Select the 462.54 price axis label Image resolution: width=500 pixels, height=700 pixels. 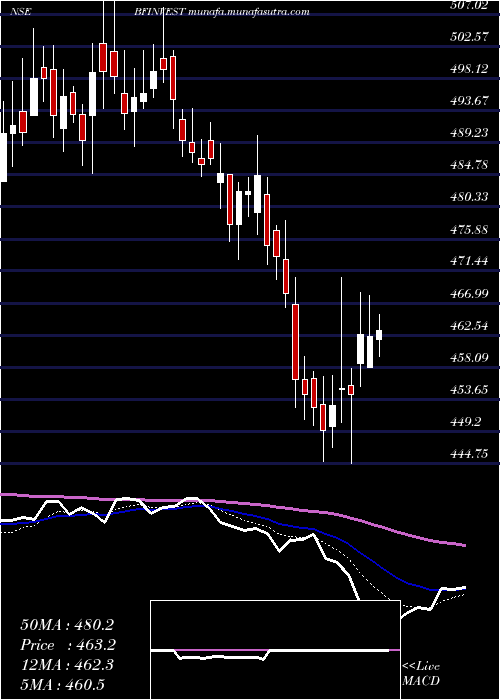(x=468, y=326)
